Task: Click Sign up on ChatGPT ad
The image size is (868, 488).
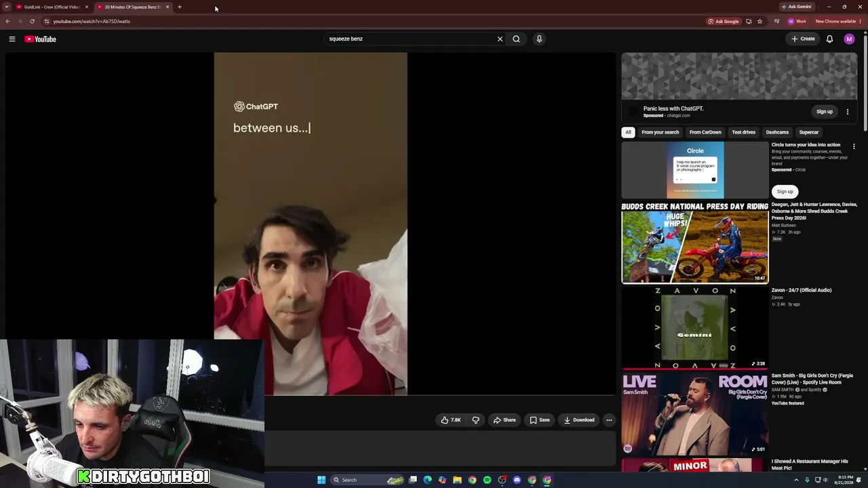Action: click(x=825, y=112)
